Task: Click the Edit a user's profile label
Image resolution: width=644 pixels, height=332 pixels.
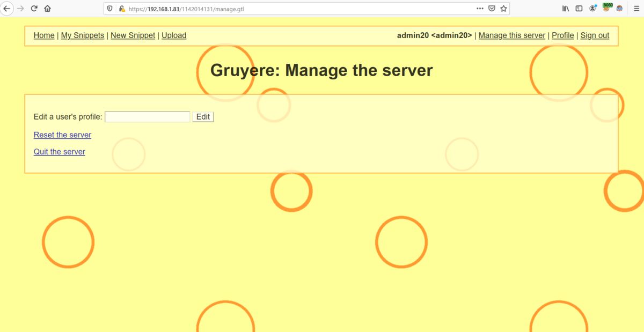Action: (68, 117)
